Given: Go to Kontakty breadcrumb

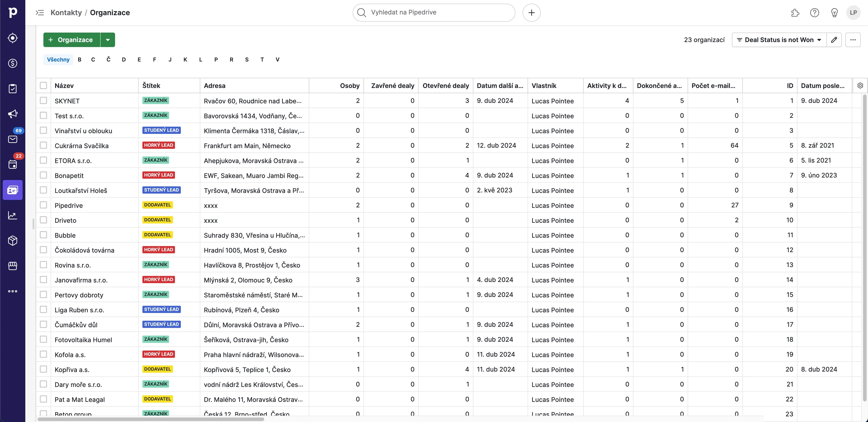Looking at the screenshot, I should pyautogui.click(x=66, y=12).
